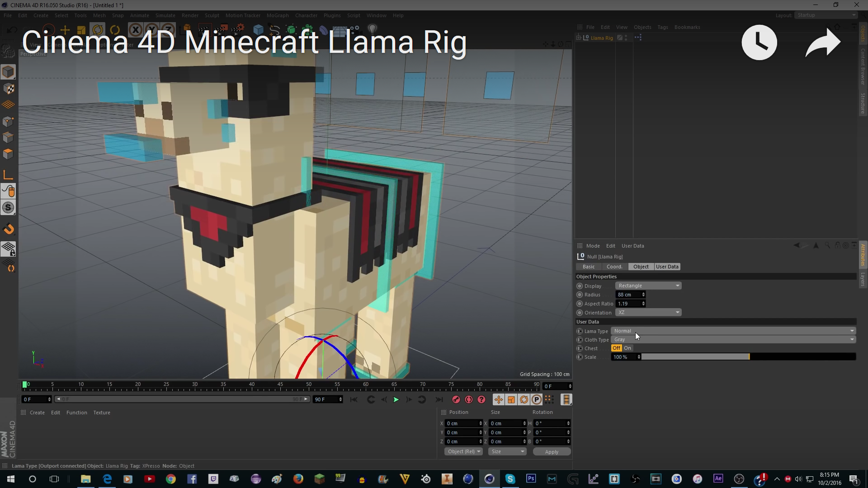Select the Workplane mode icon

tap(8, 105)
